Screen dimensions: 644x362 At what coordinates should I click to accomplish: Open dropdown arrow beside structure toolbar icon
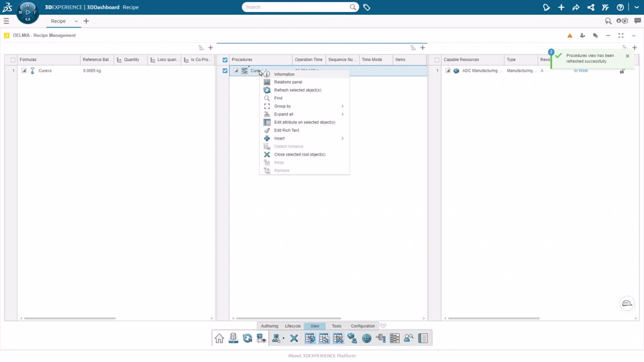pyautogui.click(x=283, y=339)
